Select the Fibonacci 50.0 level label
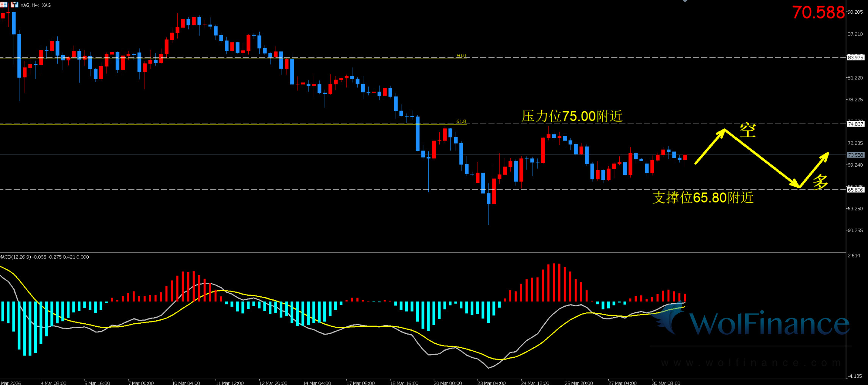Image resolution: width=868 pixels, height=385 pixels. (461, 56)
